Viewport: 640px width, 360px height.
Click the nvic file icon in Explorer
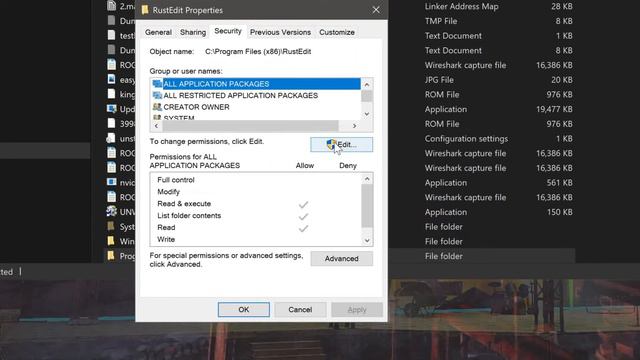(111, 182)
